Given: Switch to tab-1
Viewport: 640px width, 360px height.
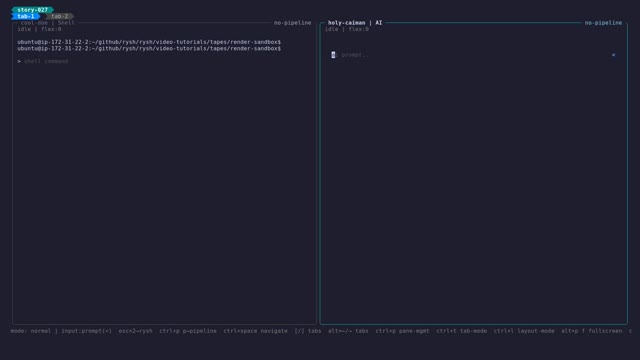Looking at the screenshot, I should point(25,16).
